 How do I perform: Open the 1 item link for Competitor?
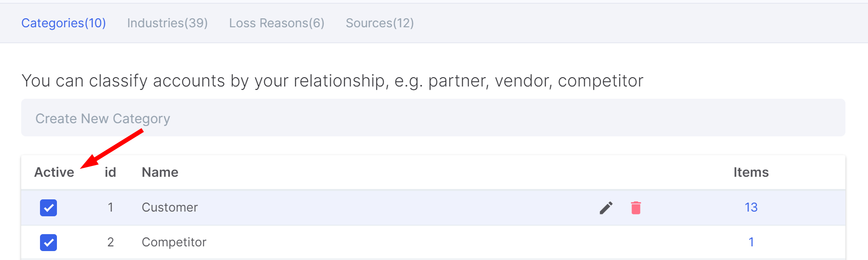(751, 242)
